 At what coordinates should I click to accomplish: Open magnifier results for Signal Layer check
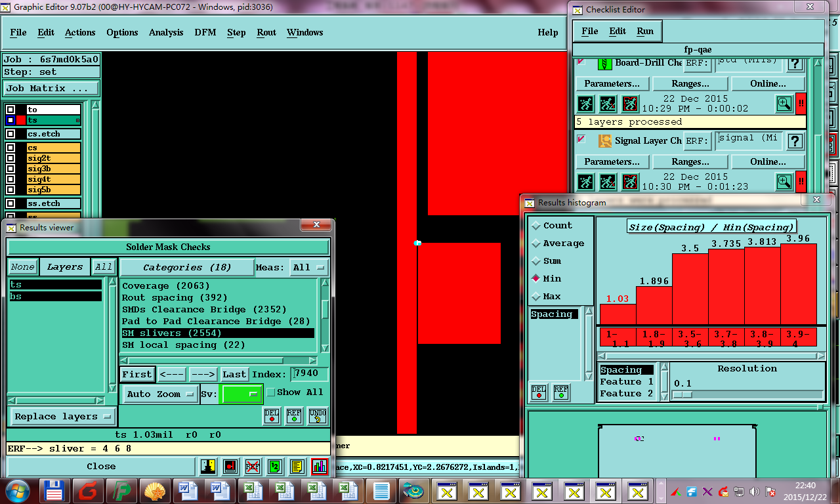[x=784, y=182]
